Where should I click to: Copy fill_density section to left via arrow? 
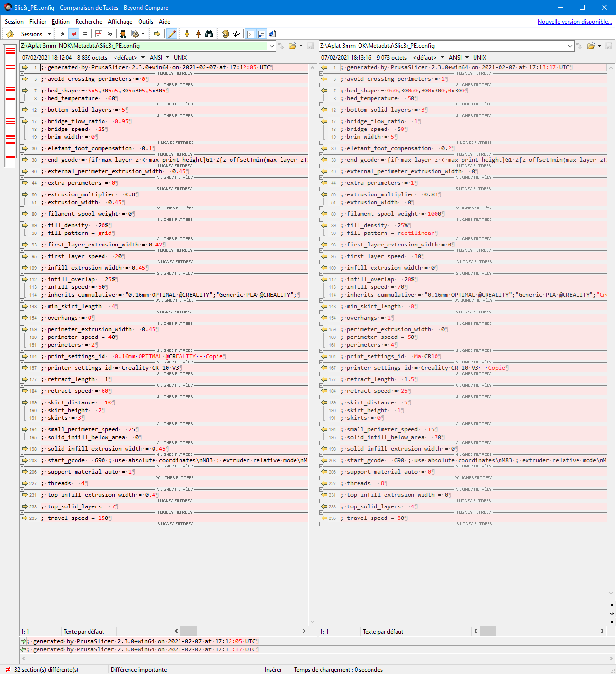tap(324, 225)
